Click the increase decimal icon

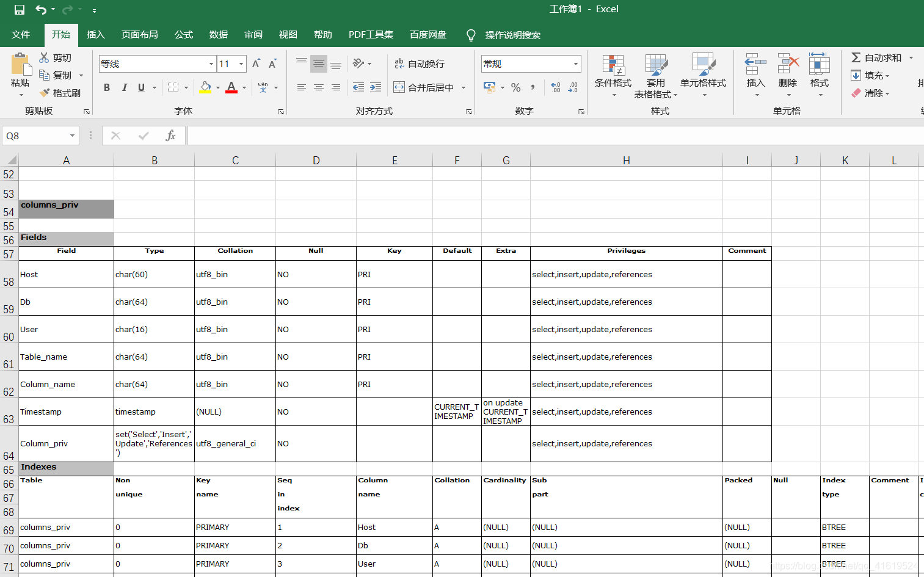555,87
